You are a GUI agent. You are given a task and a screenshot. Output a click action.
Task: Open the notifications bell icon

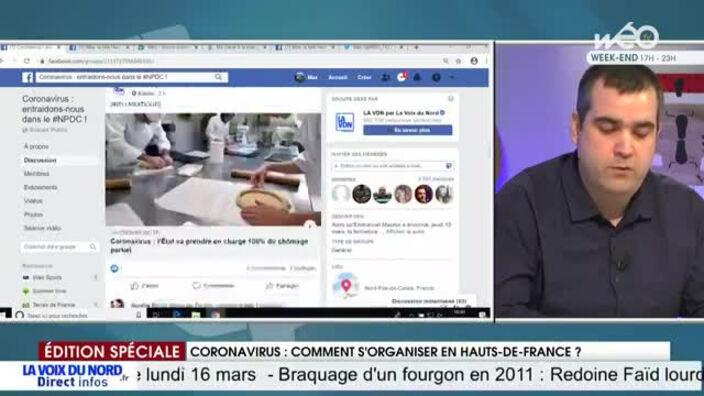(x=417, y=77)
